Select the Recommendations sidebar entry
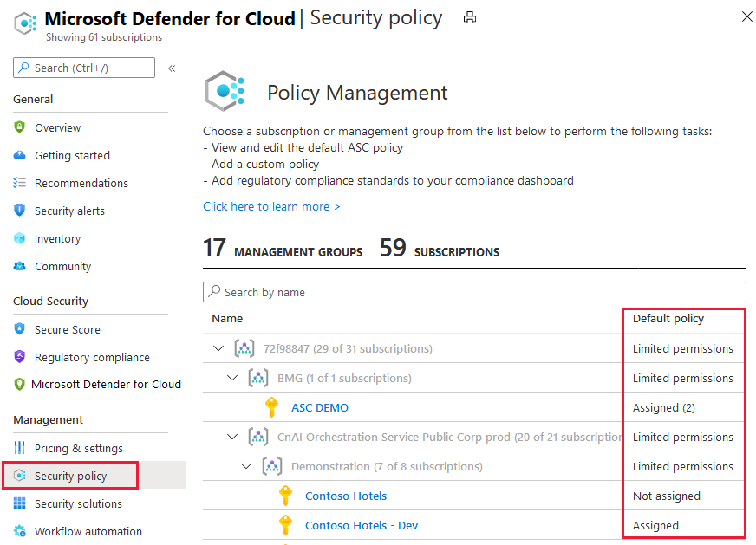This screenshot has height=545, width=756. [x=78, y=183]
